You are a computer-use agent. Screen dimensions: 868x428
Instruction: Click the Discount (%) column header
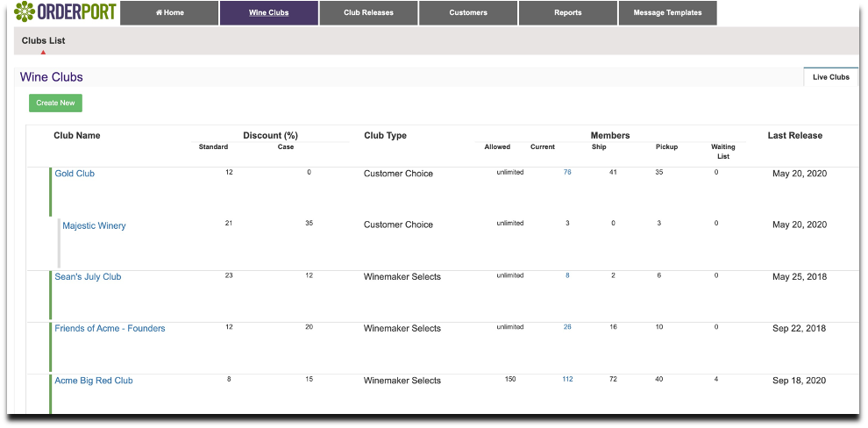(x=271, y=135)
